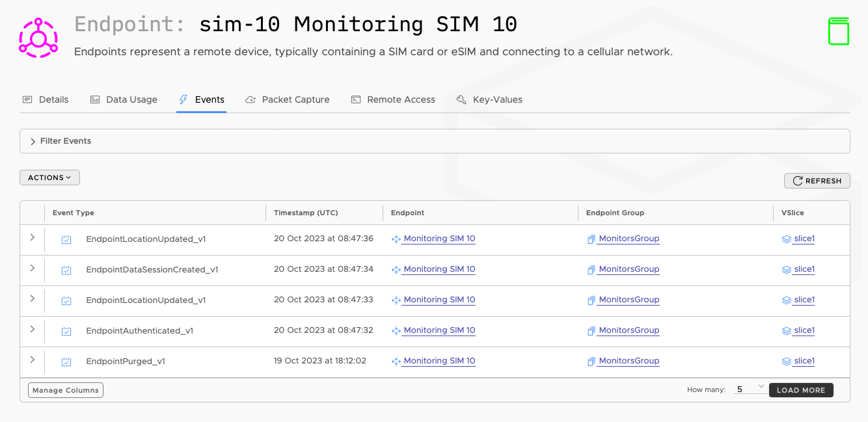
Task: Open Monitoring SIM 10 link in EndpointPurged_v1 row
Action: pyautogui.click(x=439, y=361)
